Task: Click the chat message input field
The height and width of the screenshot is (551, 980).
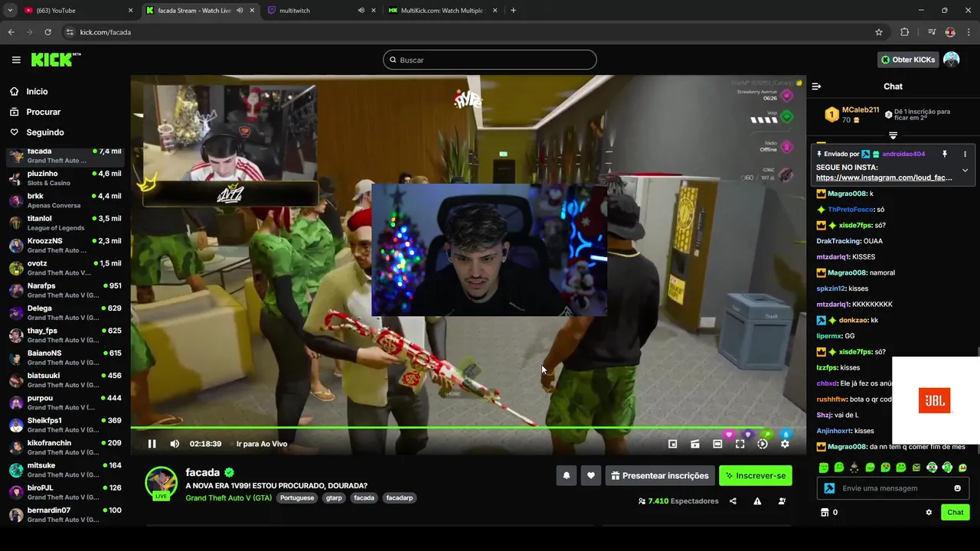Action: (893, 488)
